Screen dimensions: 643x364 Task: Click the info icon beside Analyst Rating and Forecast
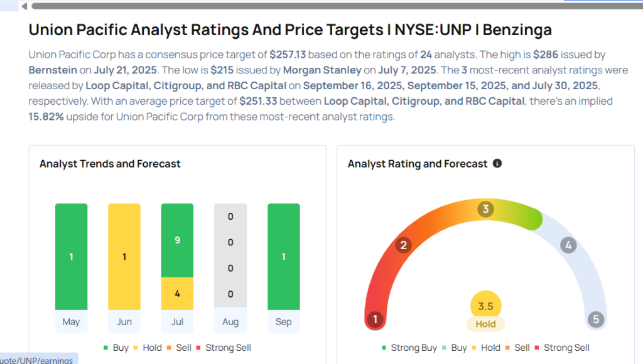click(x=497, y=163)
